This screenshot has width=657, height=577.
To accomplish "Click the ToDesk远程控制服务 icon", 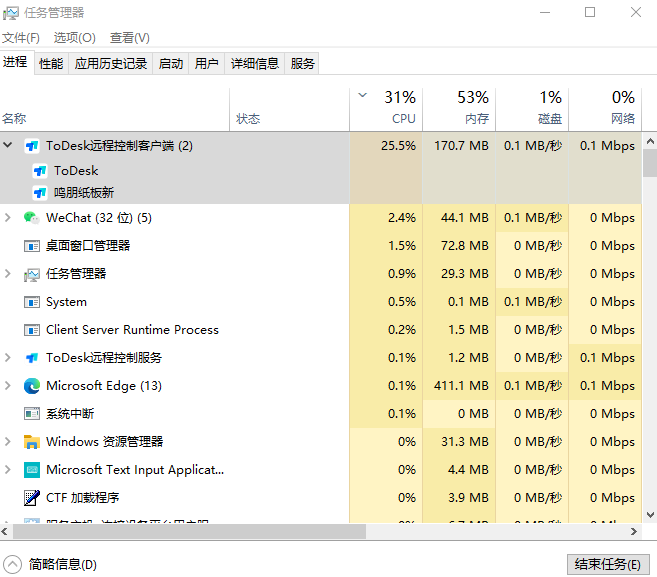I will point(32,358).
